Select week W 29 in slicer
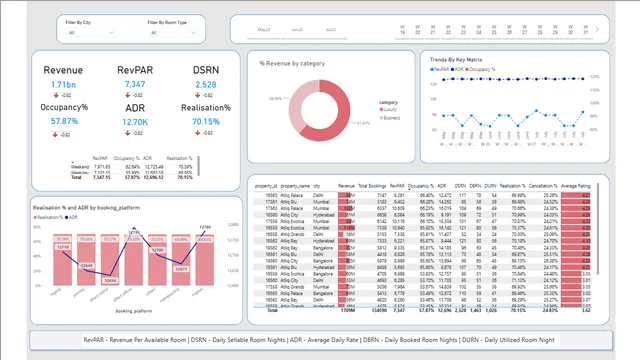640x360 pixels. click(x=555, y=29)
